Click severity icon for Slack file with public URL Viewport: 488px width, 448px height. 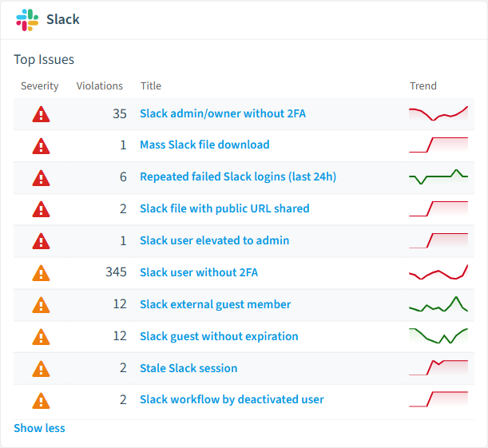coord(41,209)
